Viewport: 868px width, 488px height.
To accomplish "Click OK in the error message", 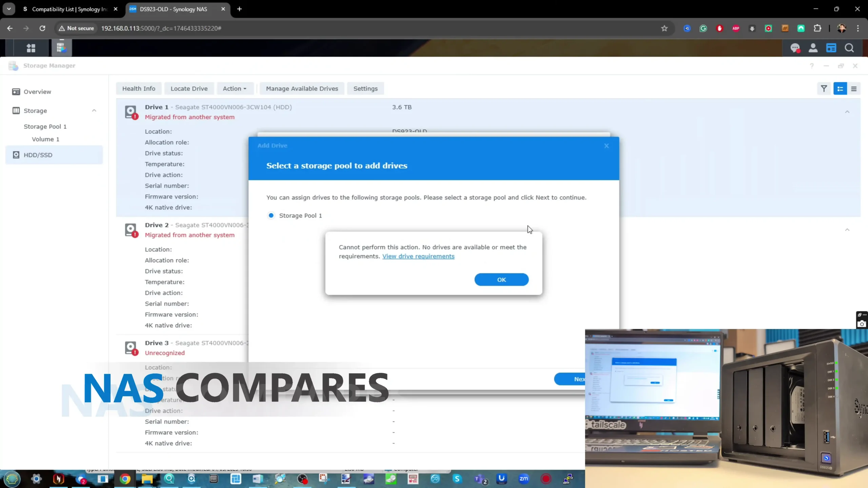I will pyautogui.click(x=501, y=280).
